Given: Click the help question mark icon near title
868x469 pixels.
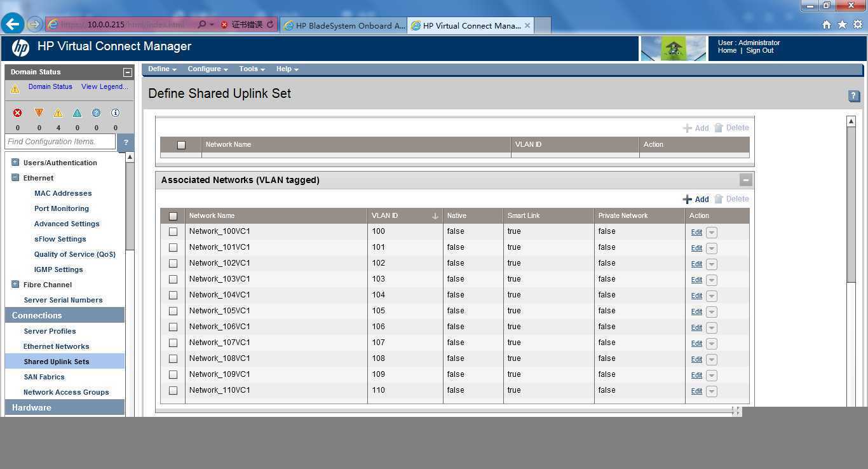Looking at the screenshot, I should tap(854, 96).
